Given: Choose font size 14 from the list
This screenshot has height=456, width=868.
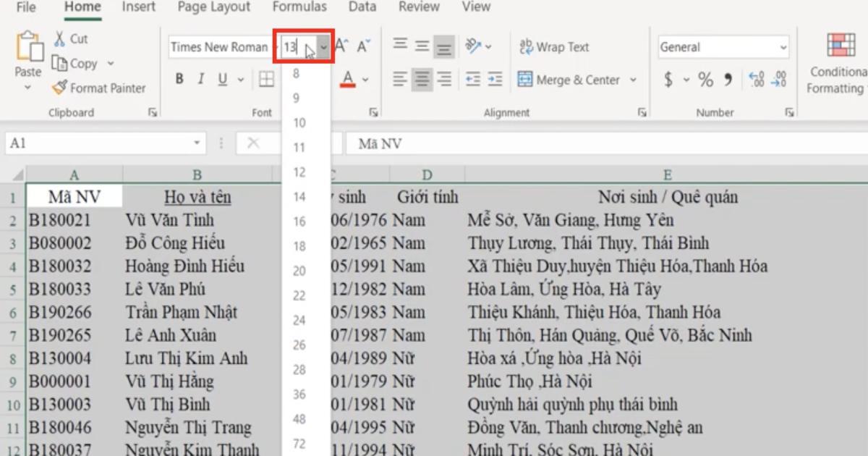Looking at the screenshot, I should point(299,197).
